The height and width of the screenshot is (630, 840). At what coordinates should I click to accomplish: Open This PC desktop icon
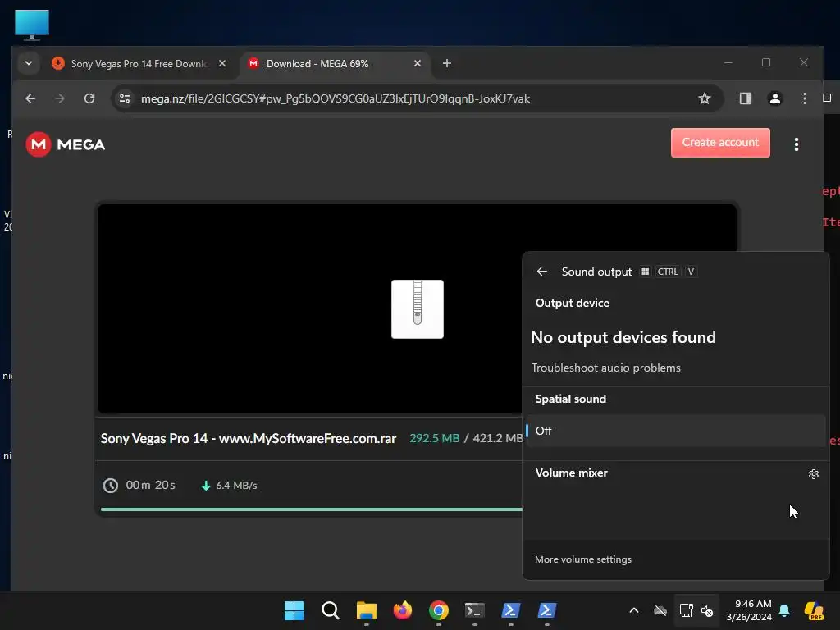(32, 25)
